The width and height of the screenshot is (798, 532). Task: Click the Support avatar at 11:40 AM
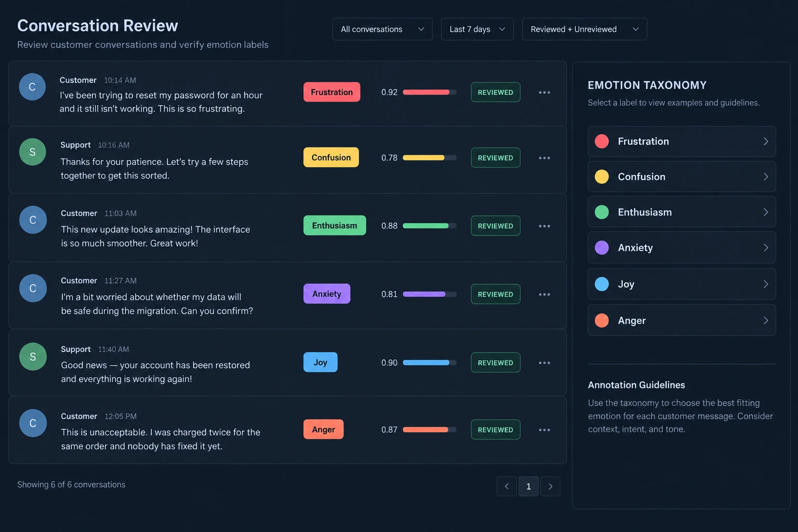click(x=33, y=356)
